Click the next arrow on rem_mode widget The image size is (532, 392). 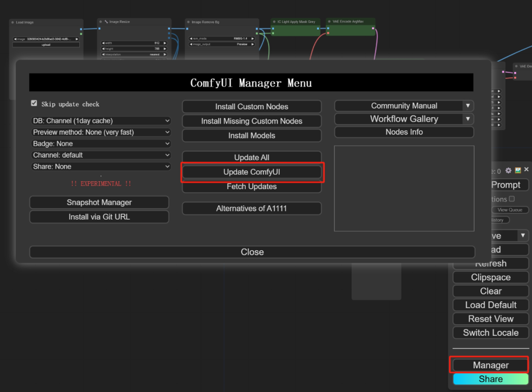tap(252, 38)
